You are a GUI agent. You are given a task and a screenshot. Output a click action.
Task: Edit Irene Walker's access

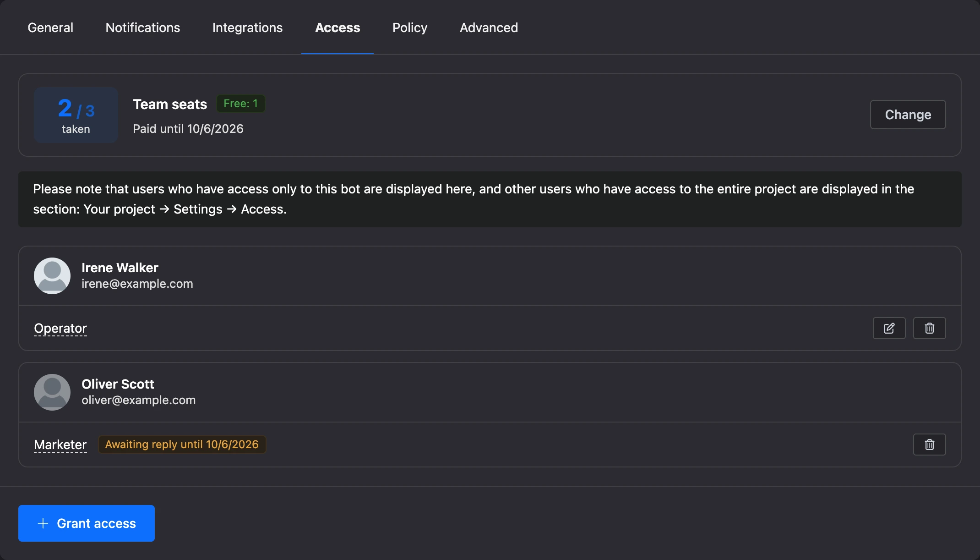click(x=889, y=328)
